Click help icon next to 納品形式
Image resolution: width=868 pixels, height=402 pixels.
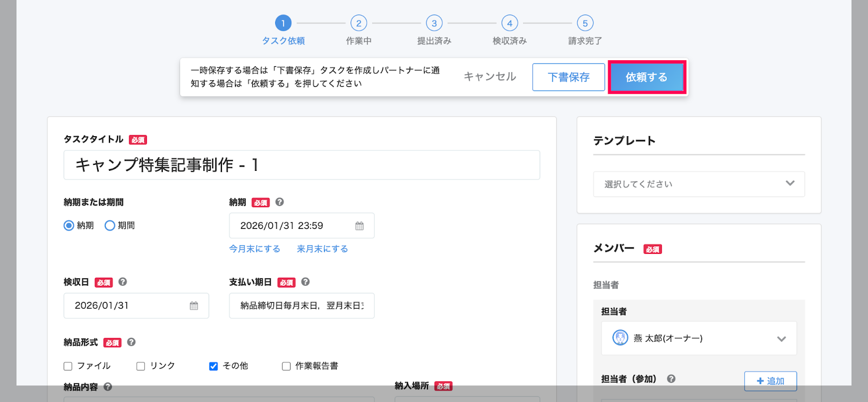coord(131,342)
